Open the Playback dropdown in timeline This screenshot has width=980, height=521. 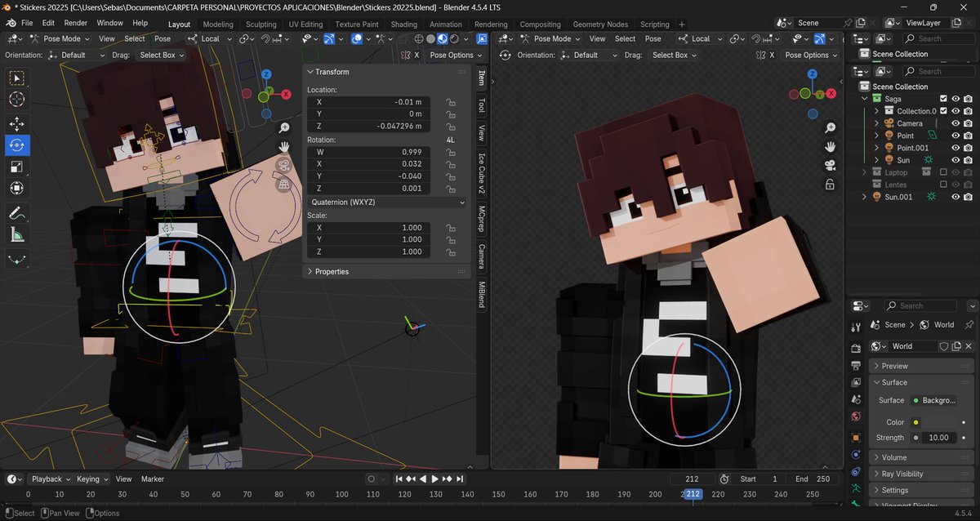[x=50, y=479]
